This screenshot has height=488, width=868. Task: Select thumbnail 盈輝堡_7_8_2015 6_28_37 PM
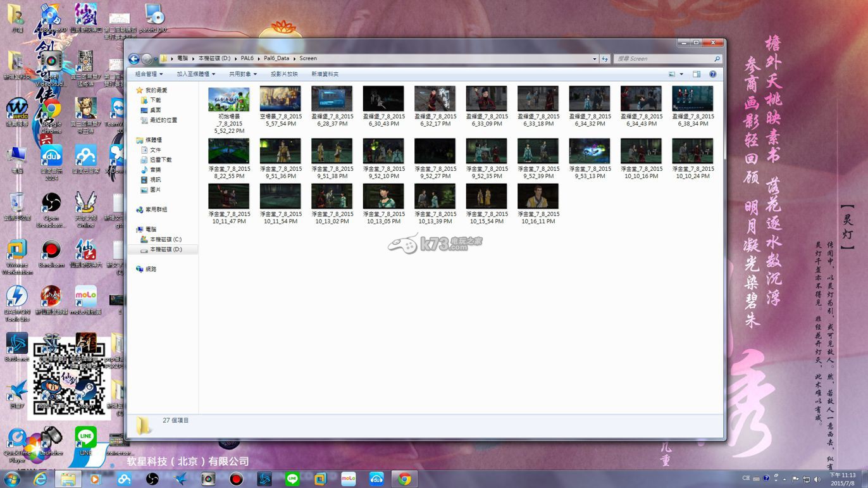[x=332, y=99]
